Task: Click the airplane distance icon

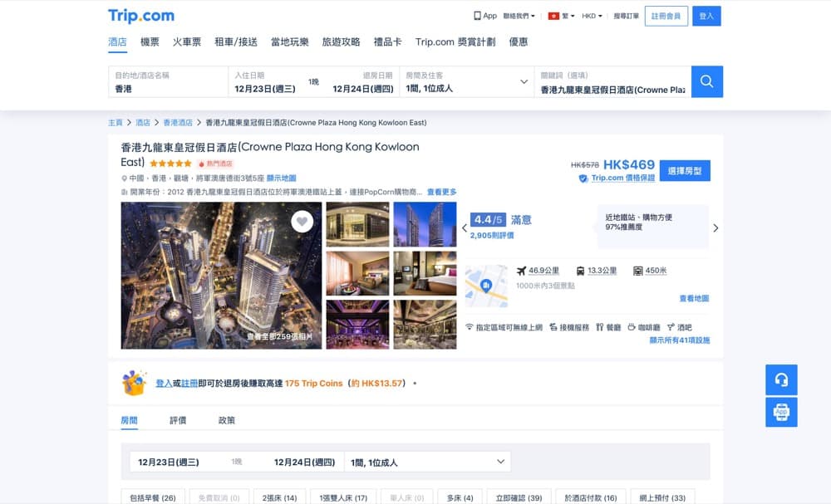Action: (521, 271)
